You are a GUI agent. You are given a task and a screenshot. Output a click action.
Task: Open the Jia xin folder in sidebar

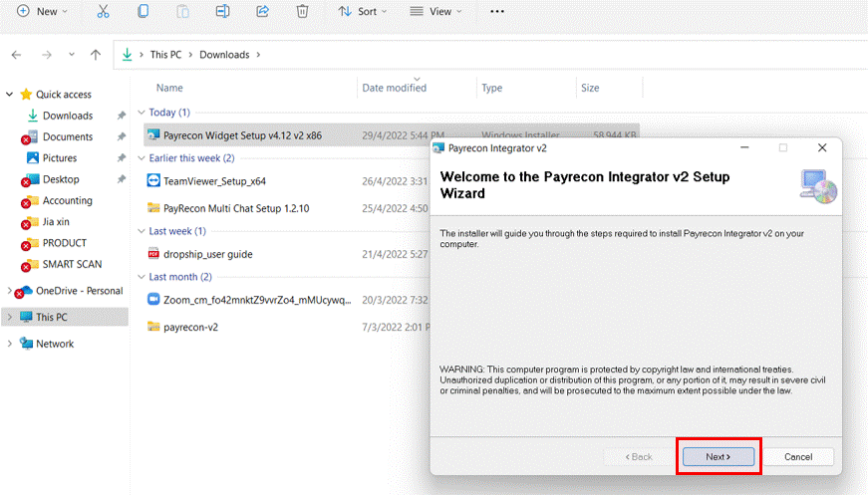56,222
